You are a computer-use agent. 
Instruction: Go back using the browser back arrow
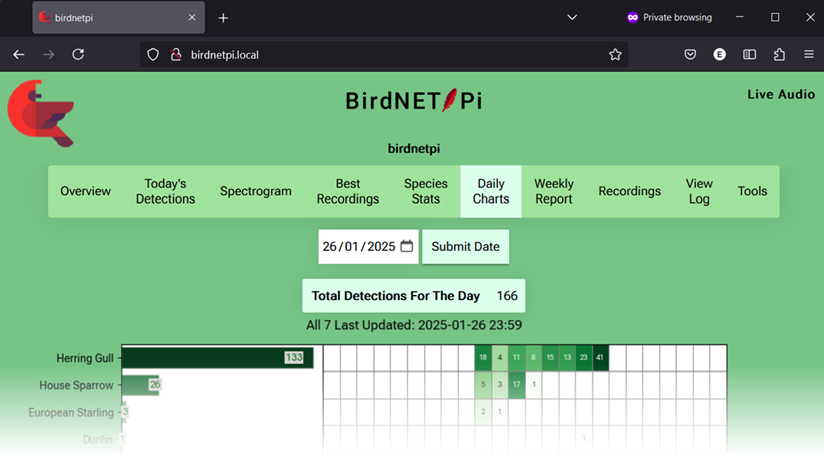click(19, 55)
